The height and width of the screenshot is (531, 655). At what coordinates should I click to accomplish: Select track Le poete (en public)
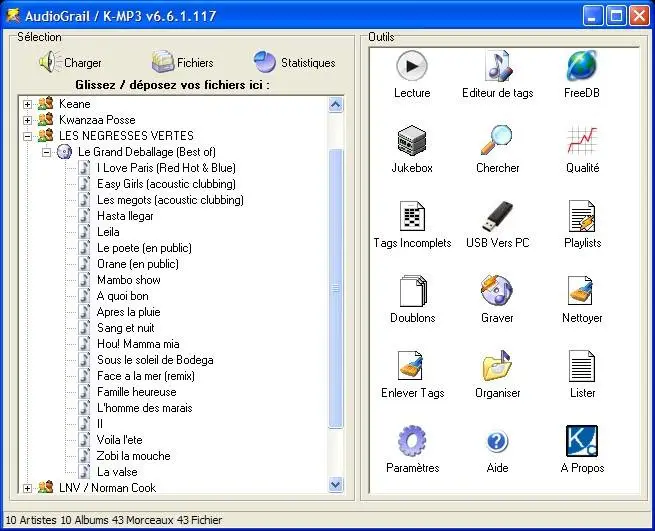tap(144, 248)
